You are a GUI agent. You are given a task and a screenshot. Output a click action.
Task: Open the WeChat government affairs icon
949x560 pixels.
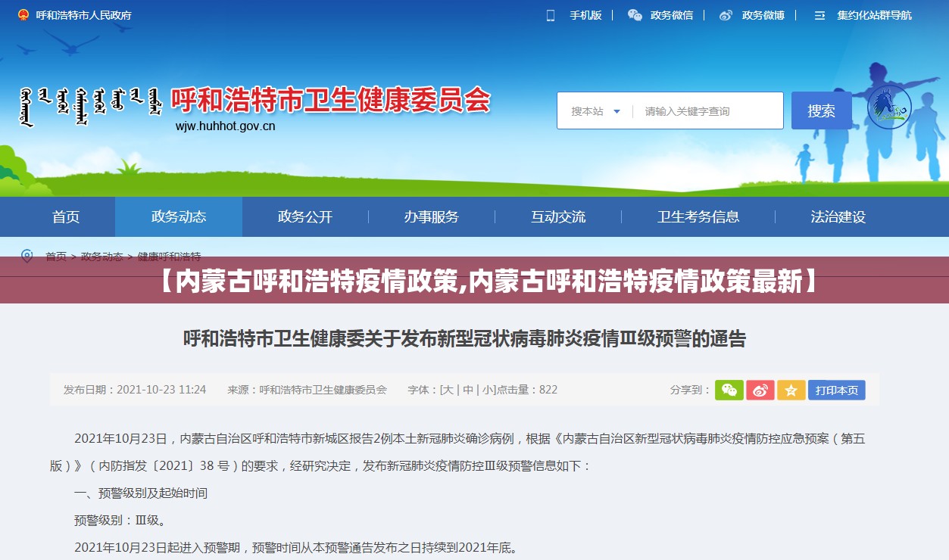(635, 15)
